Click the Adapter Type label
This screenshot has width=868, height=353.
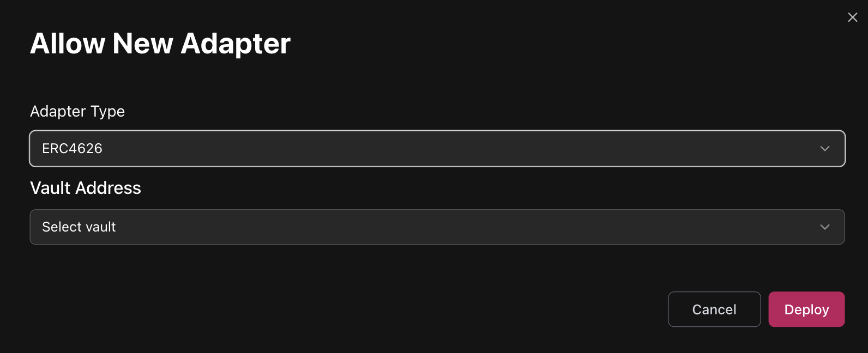[77, 111]
